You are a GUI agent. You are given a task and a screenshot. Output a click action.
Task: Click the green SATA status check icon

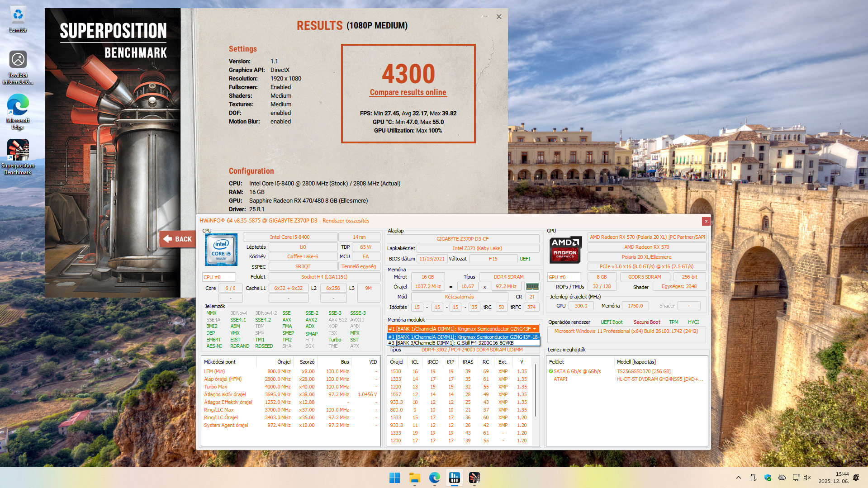pyautogui.click(x=550, y=371)
